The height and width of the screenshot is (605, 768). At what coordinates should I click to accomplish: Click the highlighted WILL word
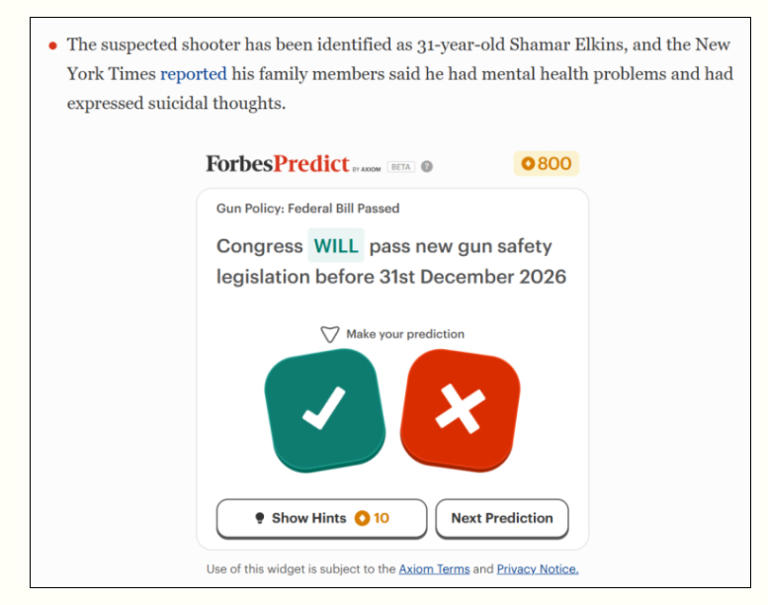click(335, 246)
